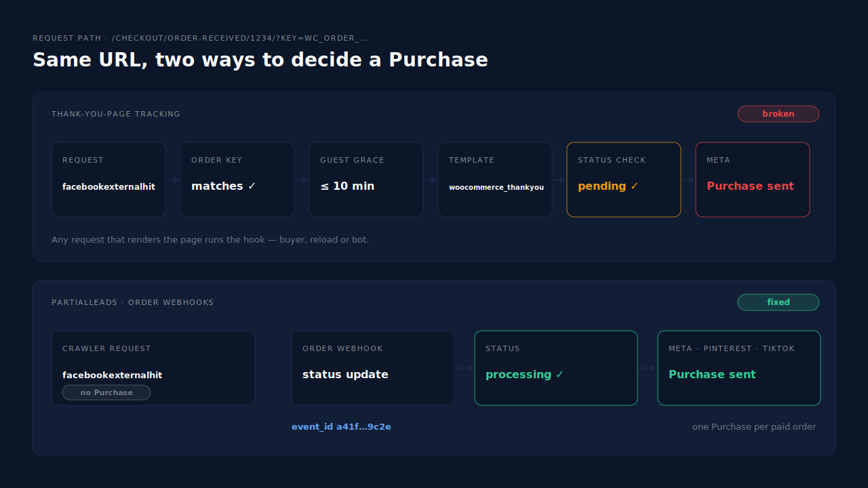This screenshot has height=488, width=868.
Task: Click the STATUS processing green card
Action: (556, 368)
